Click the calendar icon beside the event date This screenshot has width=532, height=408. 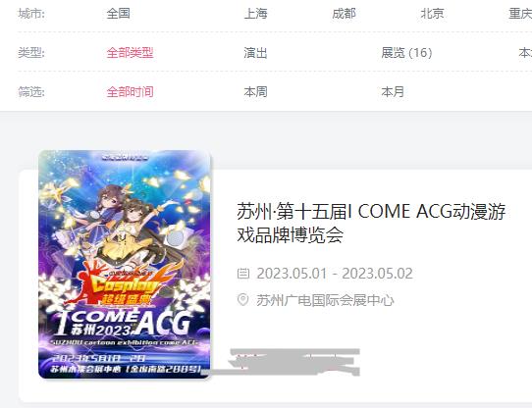point(242,273)
